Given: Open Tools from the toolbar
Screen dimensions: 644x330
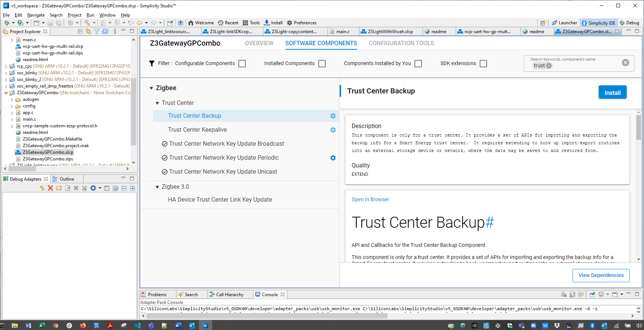Looking at the screenshot, I should pyautogui.click(x=251, y=23).
